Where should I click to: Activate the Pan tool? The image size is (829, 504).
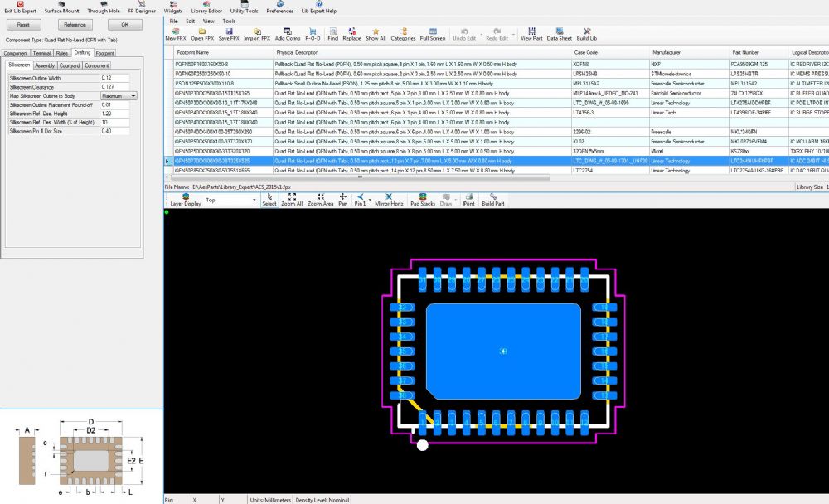coord(342,199)
